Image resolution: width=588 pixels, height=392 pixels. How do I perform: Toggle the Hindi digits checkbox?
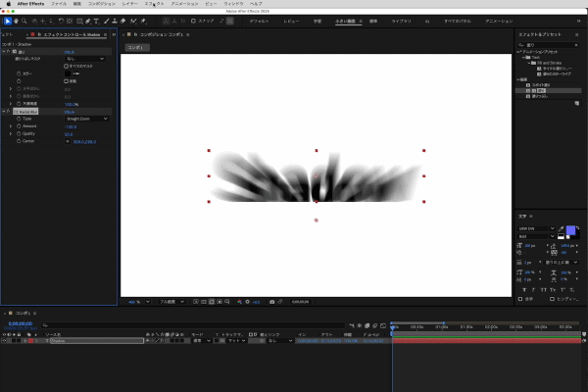click(x=552, y=299)
